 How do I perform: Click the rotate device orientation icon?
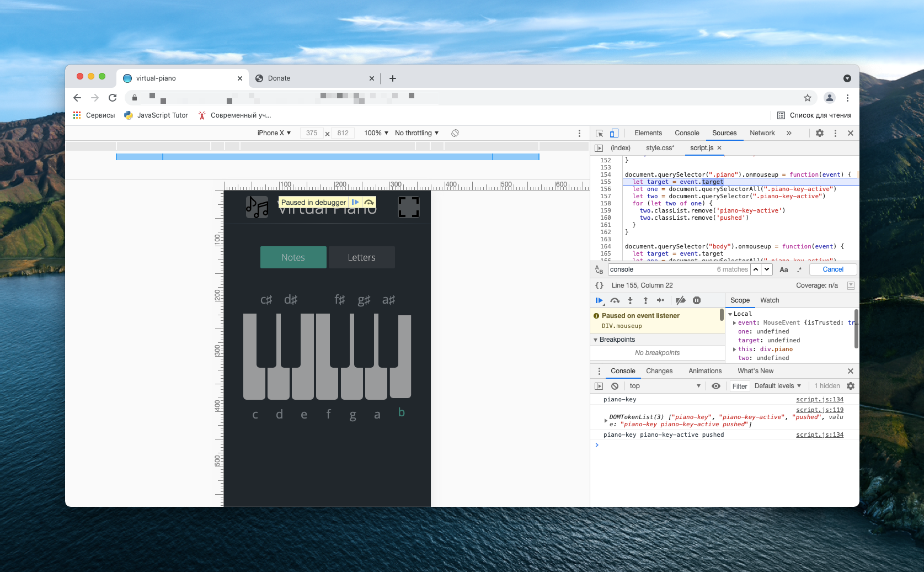455,133
